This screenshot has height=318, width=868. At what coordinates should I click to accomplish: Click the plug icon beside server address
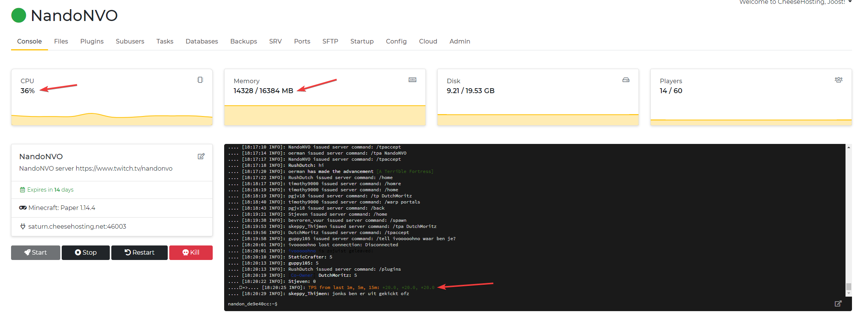pos(23,226)
